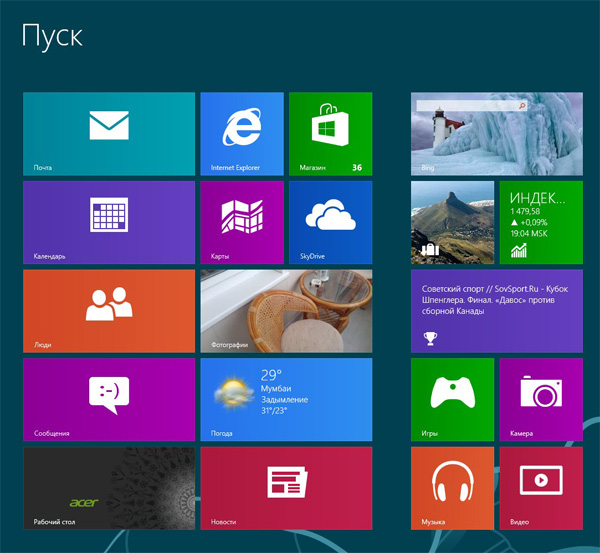600x553 pixels.
Task: Open the Фотографии photo tile
Action: click(x=286, y=310)
